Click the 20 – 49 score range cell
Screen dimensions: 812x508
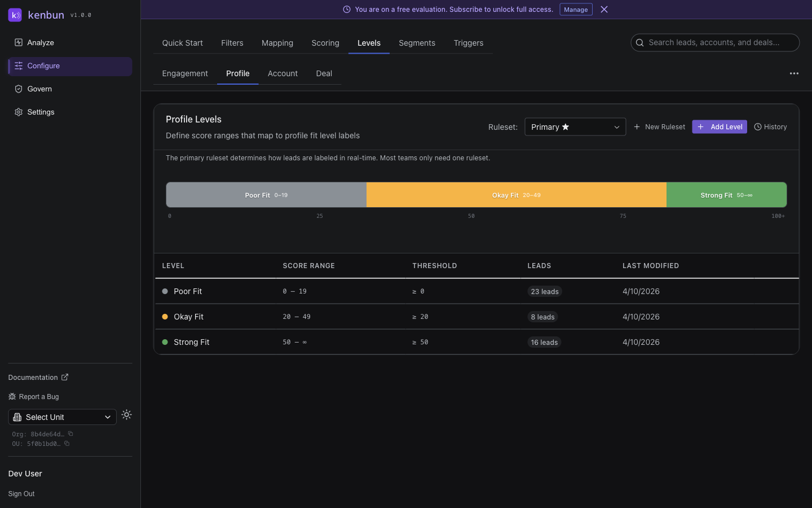(x=297, y=317)
